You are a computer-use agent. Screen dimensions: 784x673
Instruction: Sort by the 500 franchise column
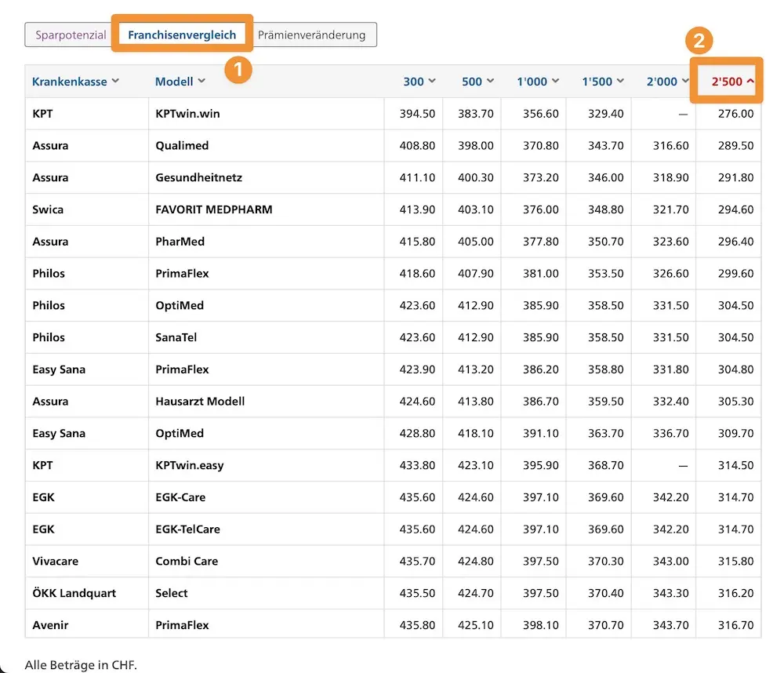tap(477, 82)
